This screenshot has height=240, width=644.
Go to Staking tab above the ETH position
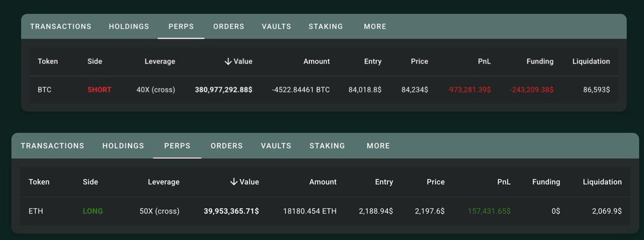[x=328, y=146]
